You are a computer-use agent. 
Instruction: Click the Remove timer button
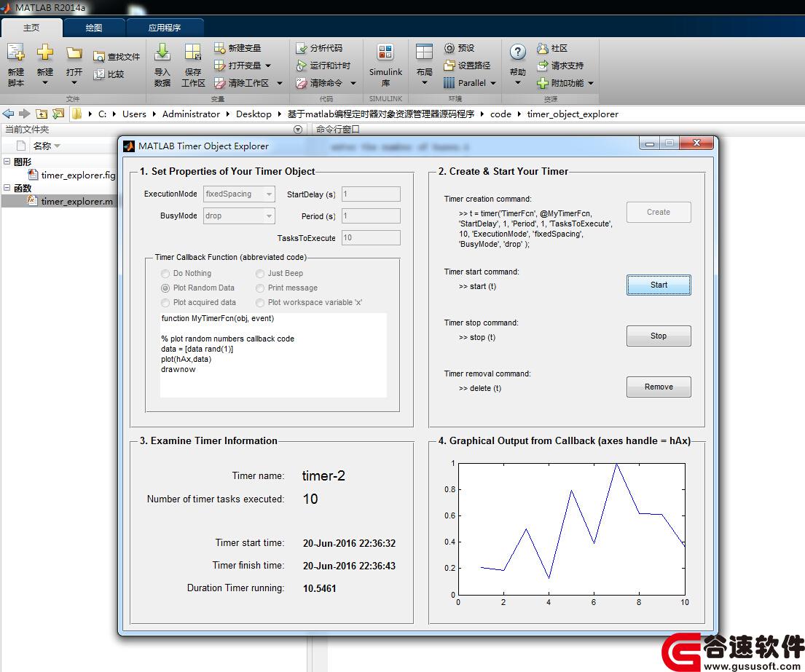pos(659,387)
